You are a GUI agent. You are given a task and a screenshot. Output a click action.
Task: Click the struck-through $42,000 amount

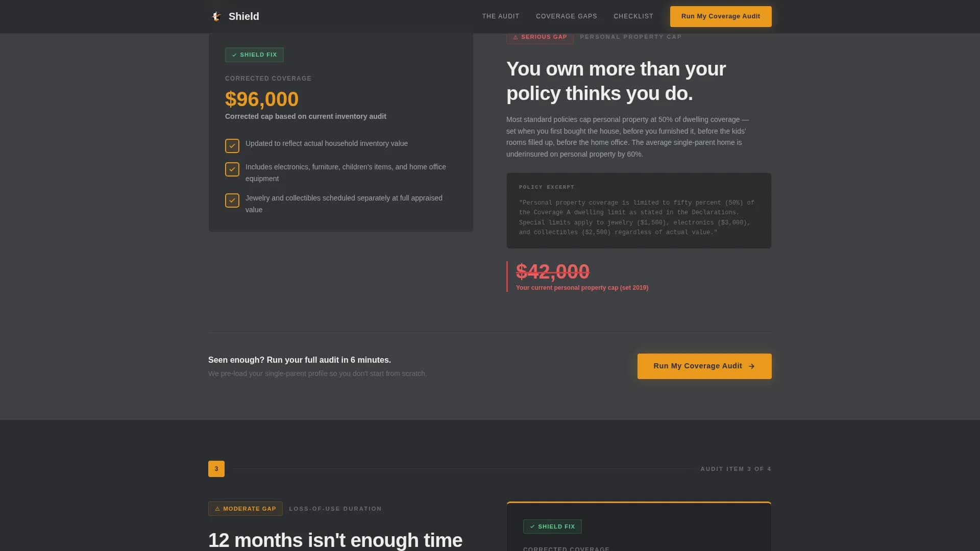click(x=552, y=271)
